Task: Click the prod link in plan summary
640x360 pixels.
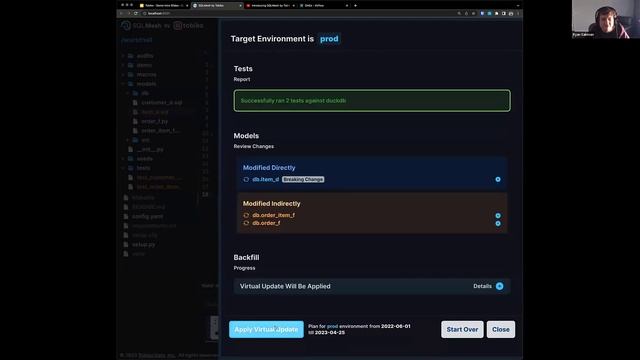Action: pyautogui.click(x=332, y=326)
